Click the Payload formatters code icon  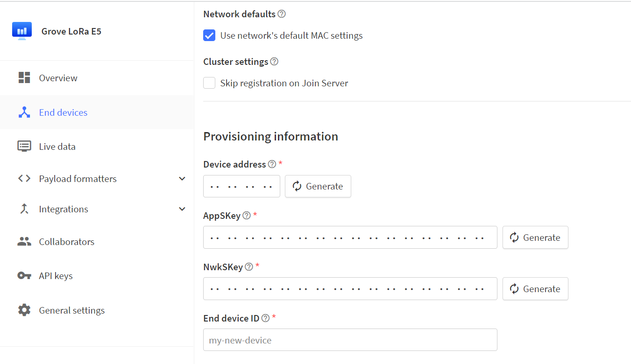tap(24, 178)
